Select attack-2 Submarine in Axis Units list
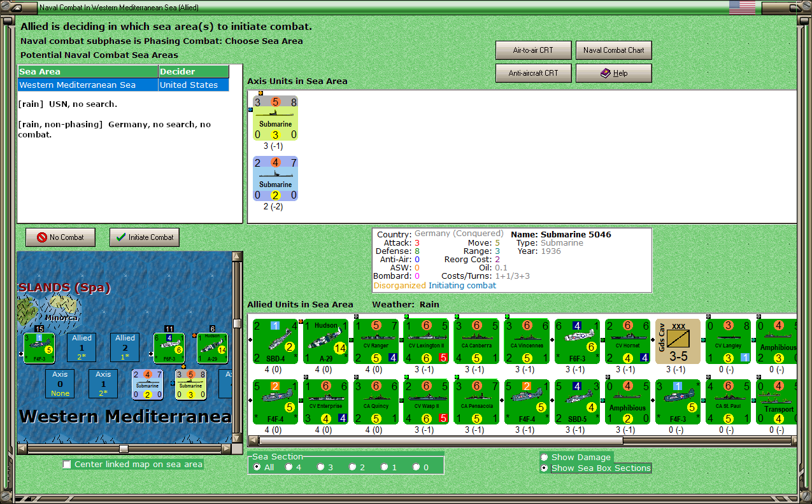The width and height of the screenshot is (812, 504). tap(275, 178)
